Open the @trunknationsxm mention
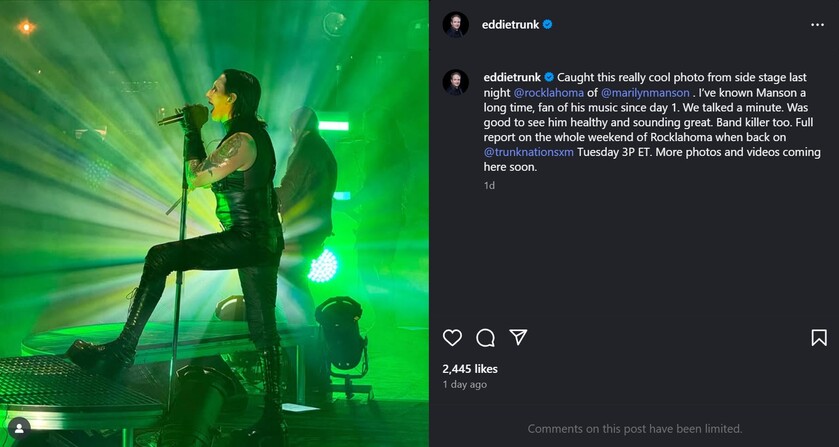839x447 pixels. 529,152
